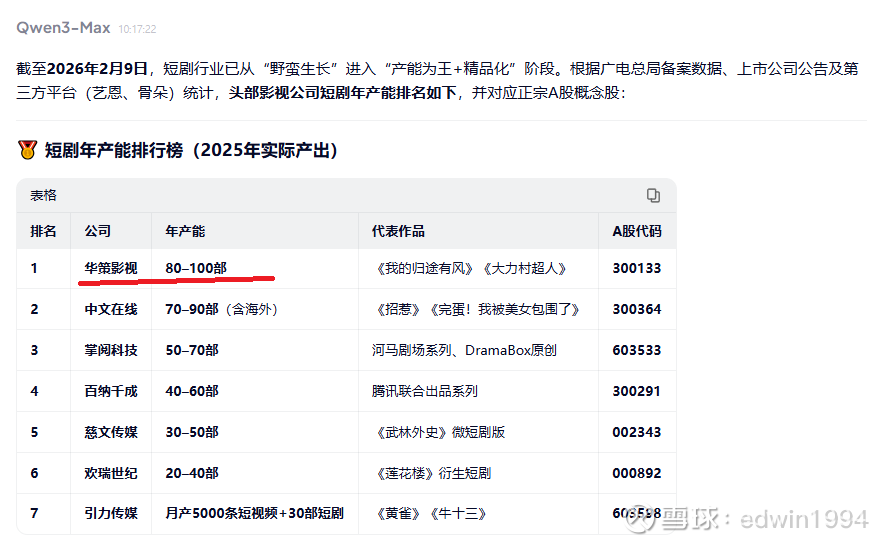
Task: Click 河马剧场系列、DramaBox原创 cell
Action: 464,350
